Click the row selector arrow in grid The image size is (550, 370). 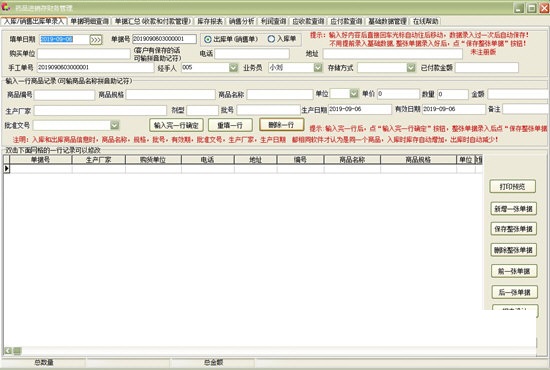pyautogui.click(x=7, y=169)
